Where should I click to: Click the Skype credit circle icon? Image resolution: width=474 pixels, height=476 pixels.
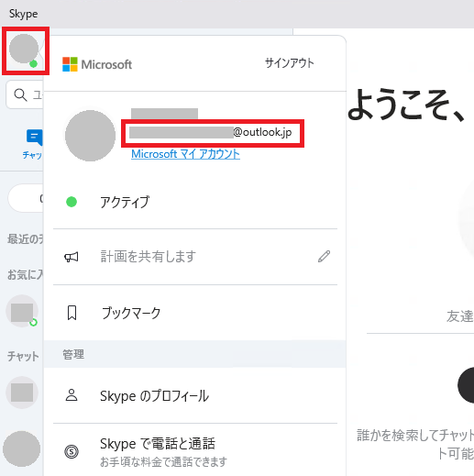pos(72,451)
